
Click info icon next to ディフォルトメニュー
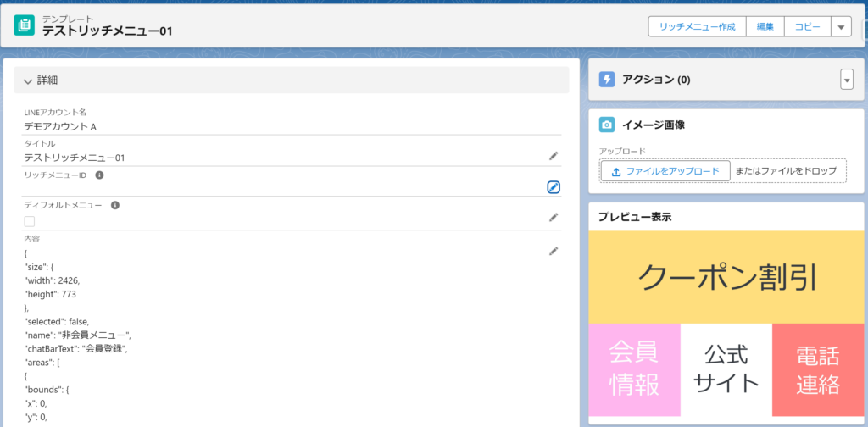(115, 205)
